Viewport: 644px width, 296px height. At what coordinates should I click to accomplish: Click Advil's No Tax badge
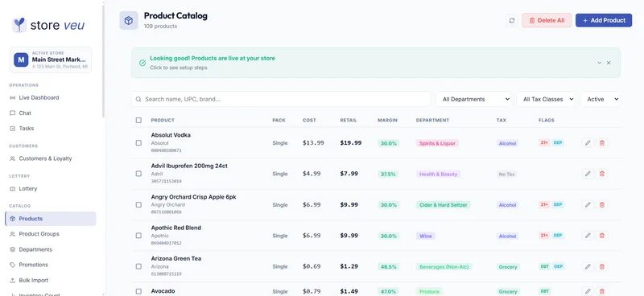pyautogui.click(x=506, y=174)
